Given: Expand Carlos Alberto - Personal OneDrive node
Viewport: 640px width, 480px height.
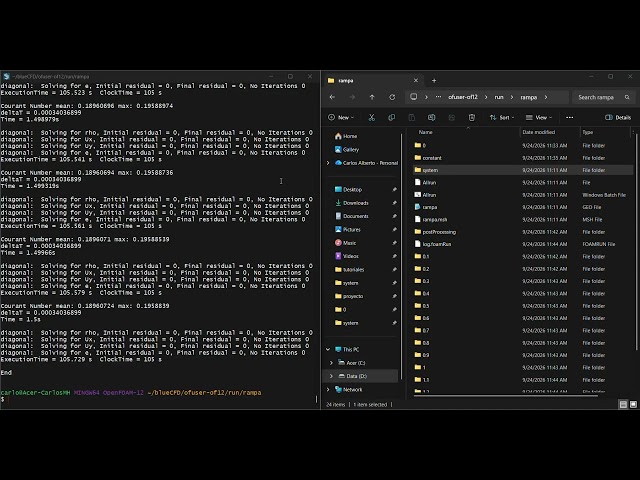Looking at the screenshot, I should coord(328,163).
